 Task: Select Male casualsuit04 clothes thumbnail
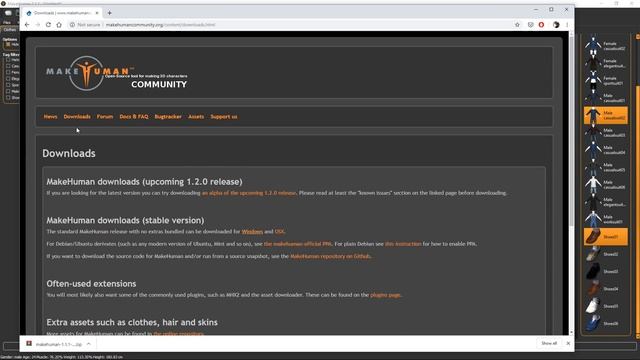pos(606,150)
